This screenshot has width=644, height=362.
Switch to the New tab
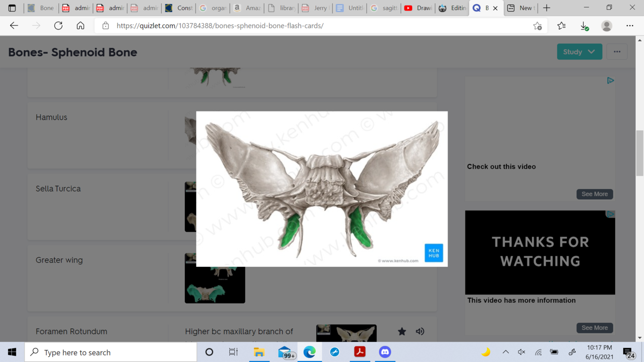(521, 8)
